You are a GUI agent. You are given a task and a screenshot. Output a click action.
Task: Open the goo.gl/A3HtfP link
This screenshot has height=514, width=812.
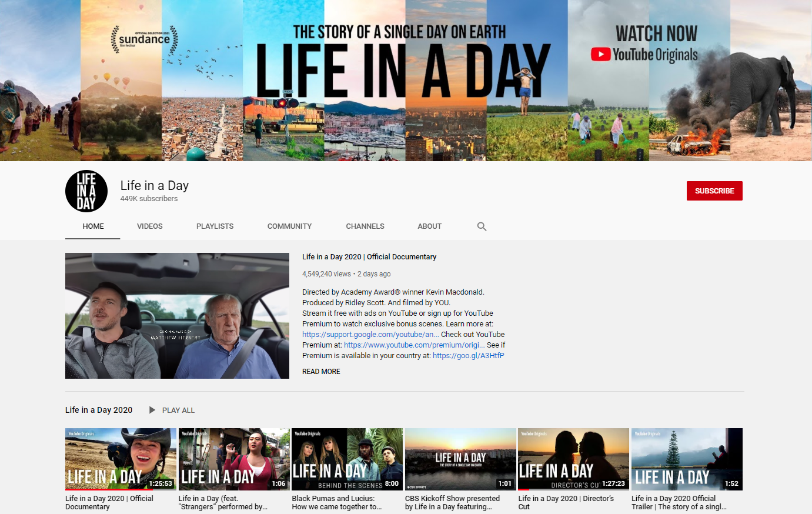468,356
